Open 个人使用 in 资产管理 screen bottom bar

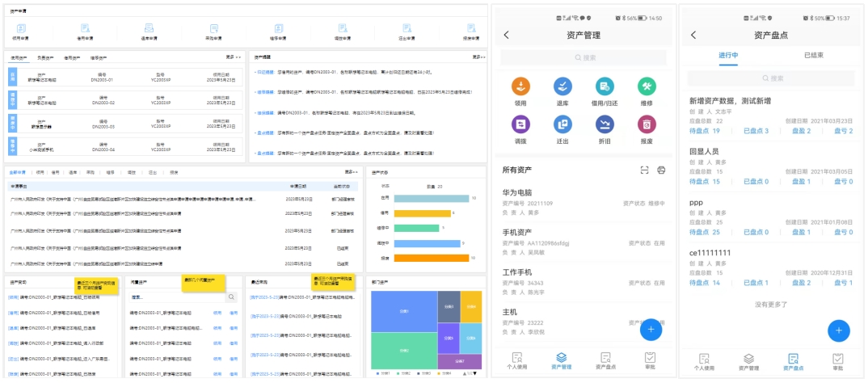pos(517,361)
